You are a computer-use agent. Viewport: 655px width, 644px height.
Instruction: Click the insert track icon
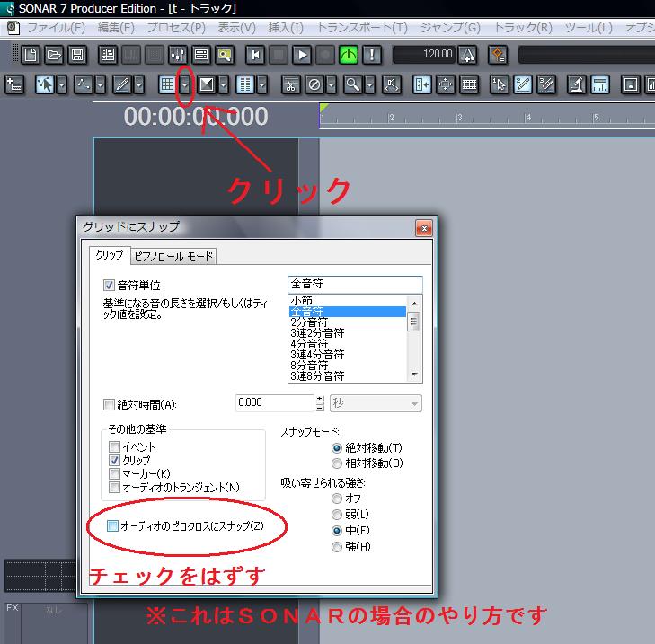click(x=14, y=84)
